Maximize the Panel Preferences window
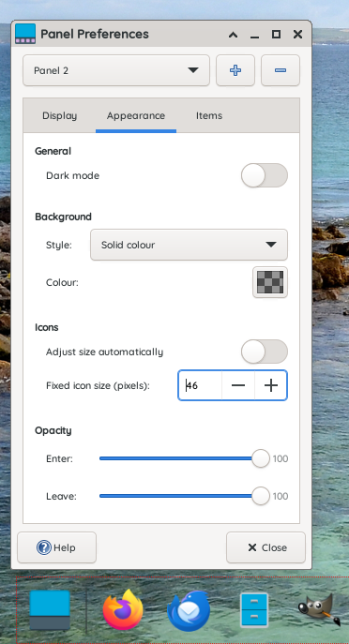349x644 pixels. [276, 35]
